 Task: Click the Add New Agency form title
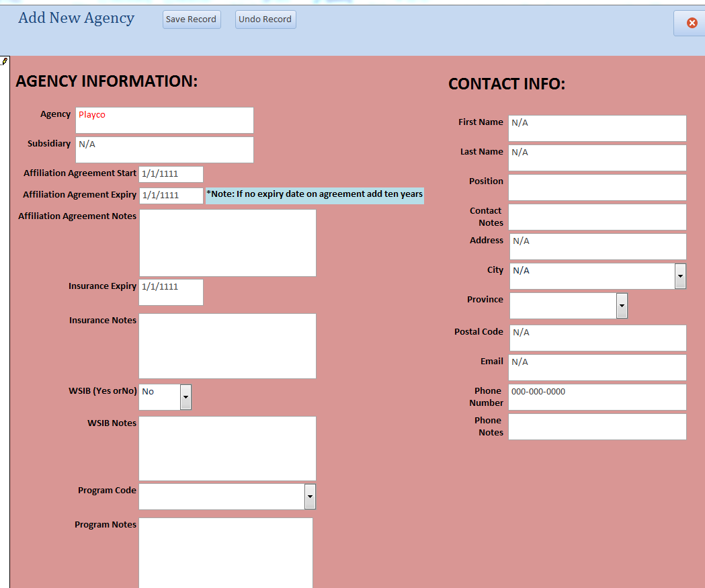(x=77, y=18)
